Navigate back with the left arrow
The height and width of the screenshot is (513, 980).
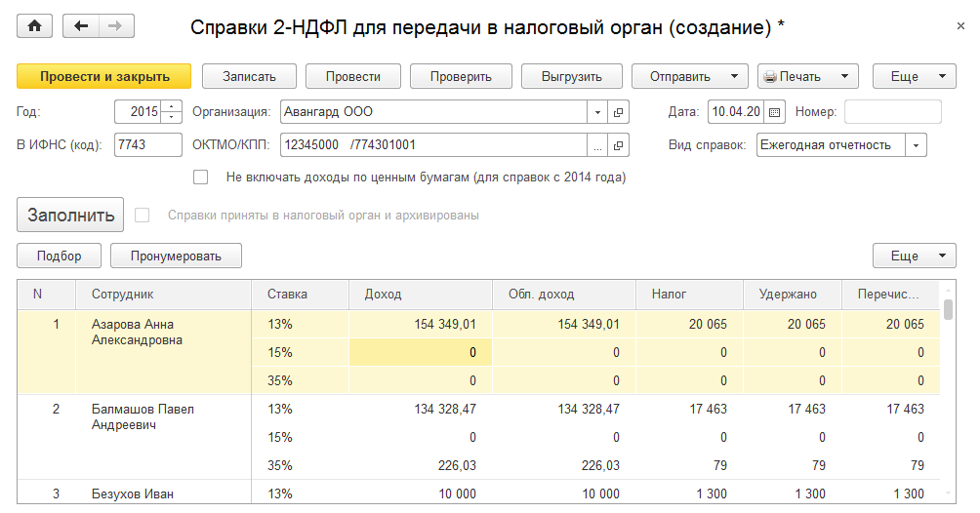pyautogui.click(x=81, y=26)
